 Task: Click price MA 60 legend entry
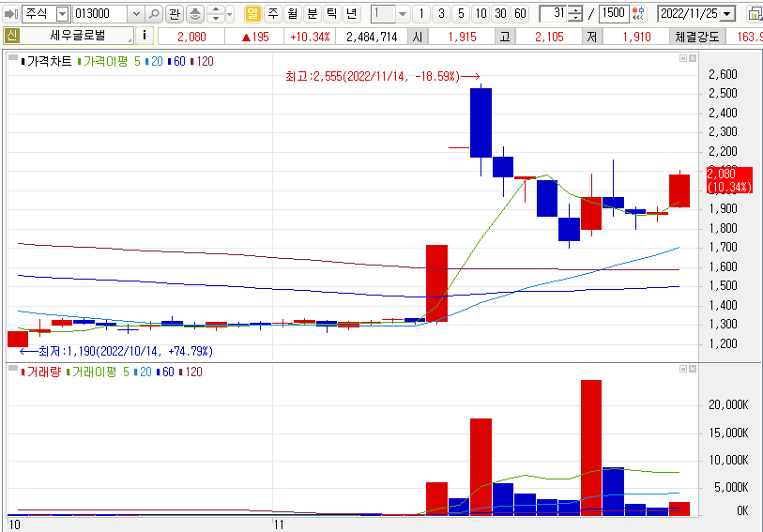[x=176, y=61]
